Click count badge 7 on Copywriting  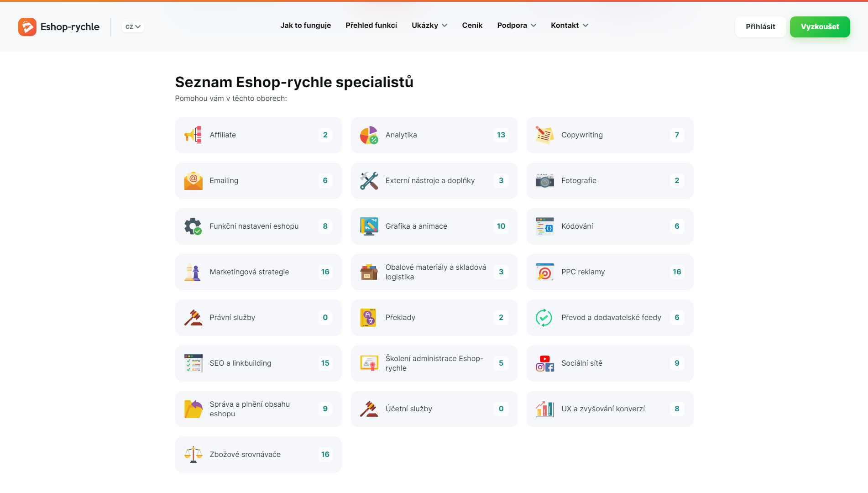pyautogui.click(x=677, y=135)
